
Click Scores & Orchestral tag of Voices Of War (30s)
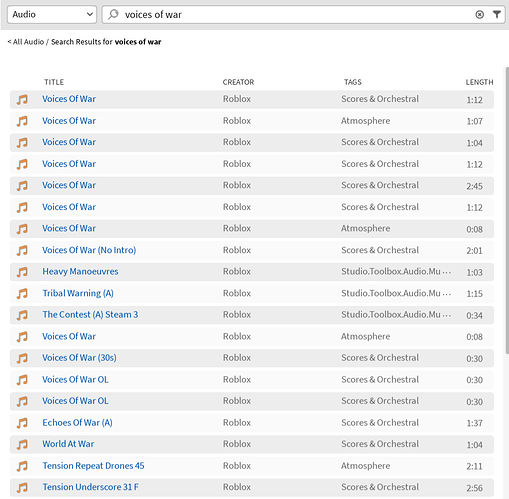380,358
